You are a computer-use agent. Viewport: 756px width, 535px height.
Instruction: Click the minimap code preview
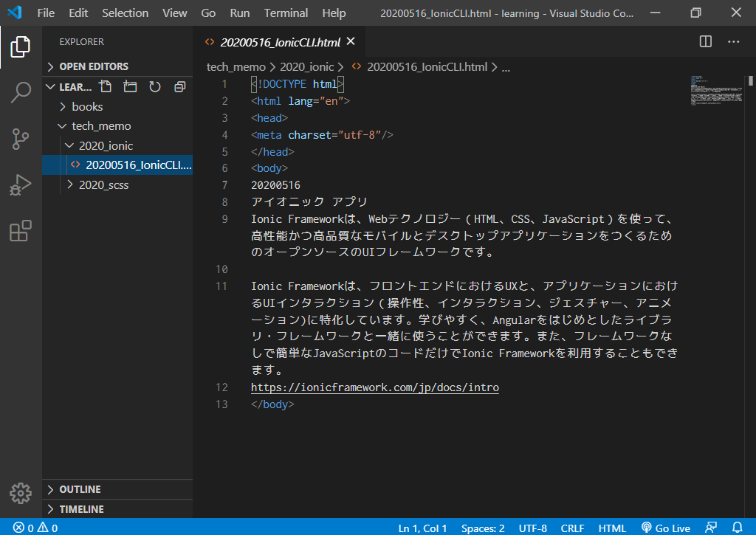[716, 90]
